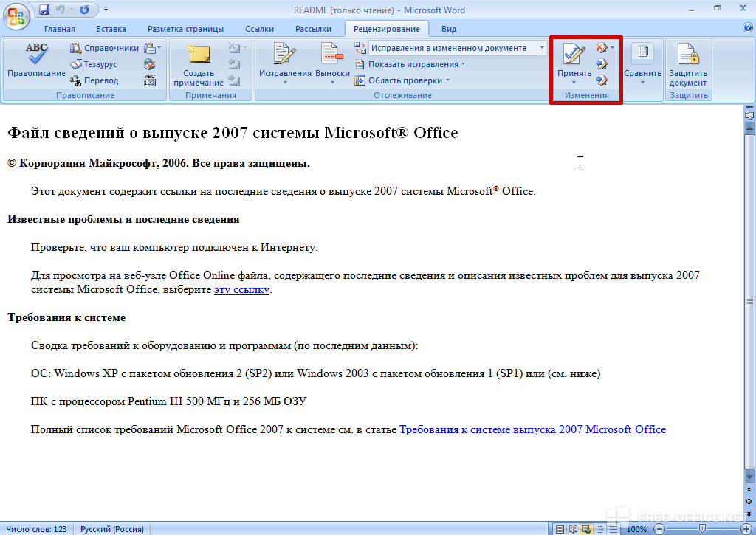Open the Тезаурус thesaurus

(x=94, y=64)
